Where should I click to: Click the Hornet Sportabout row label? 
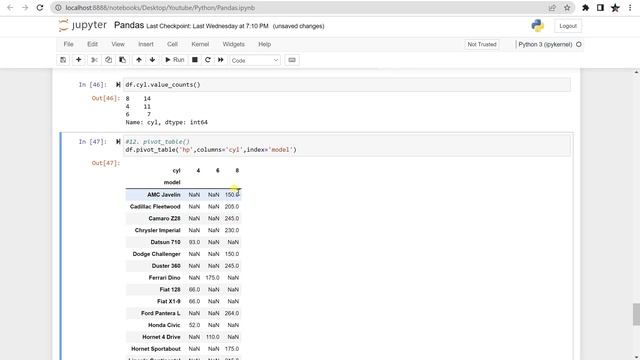pos(156,349)
